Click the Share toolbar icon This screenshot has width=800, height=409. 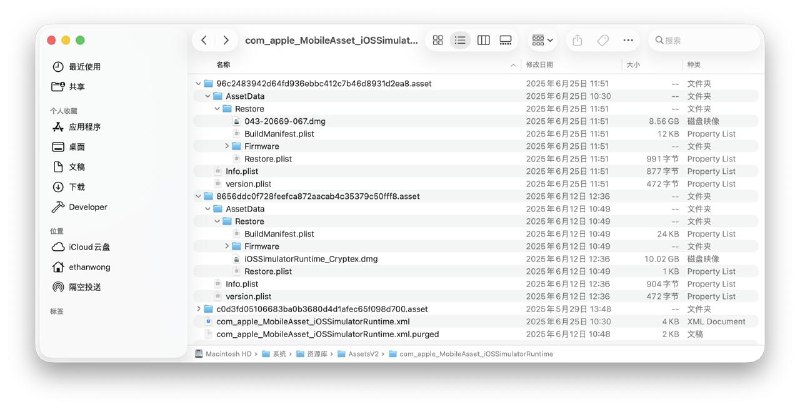pyautogui.click(x=578, y=40)
